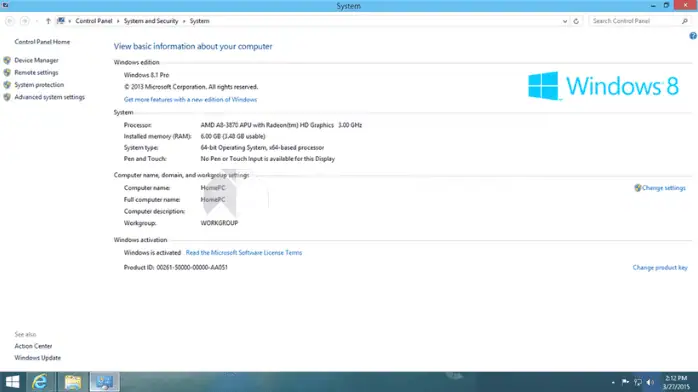Screen dimensions: 698x392
Task: Click the Help question mark icon
Action: pos(693,36)
